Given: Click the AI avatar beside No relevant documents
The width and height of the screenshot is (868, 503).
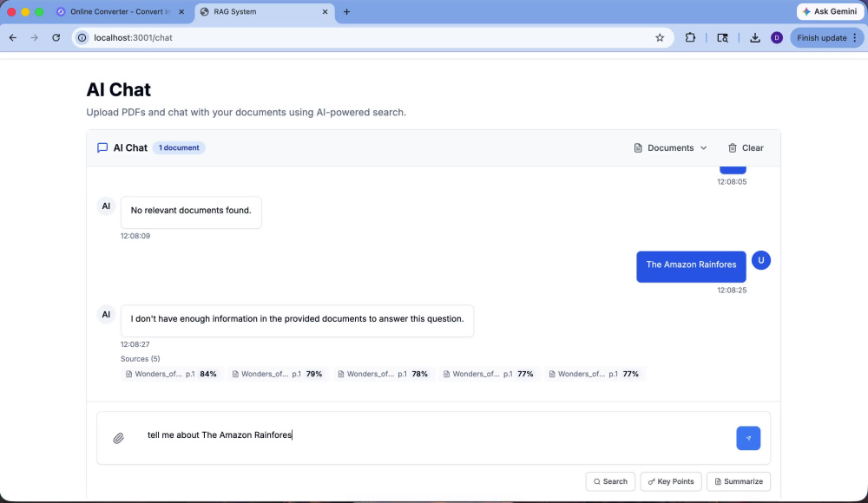Looking at the screenshot, I should pos(106,206).
